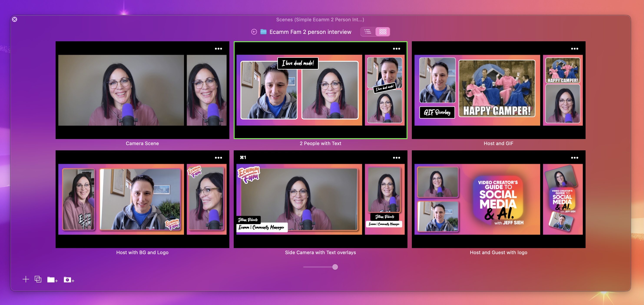Click the duplicate scene icon

[x=38, y=279]
